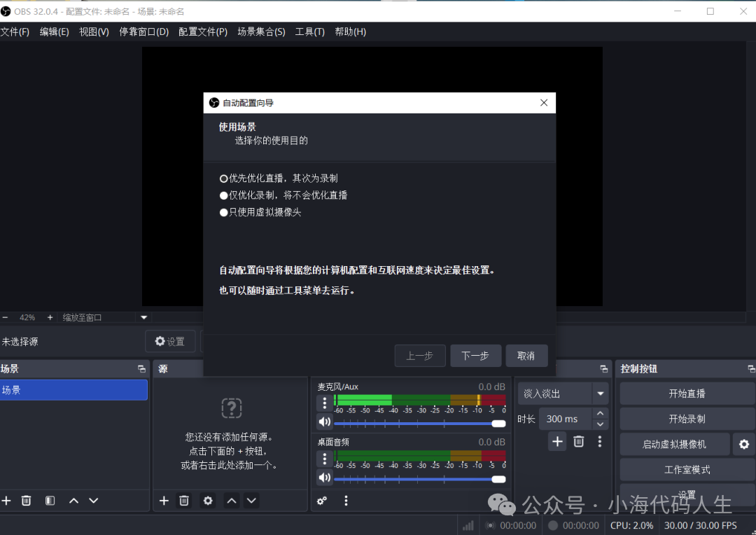Open the 缩放至窗口 zoom dropdown
The height and width of the screenshot is (535, 756).
pos(143,317)
